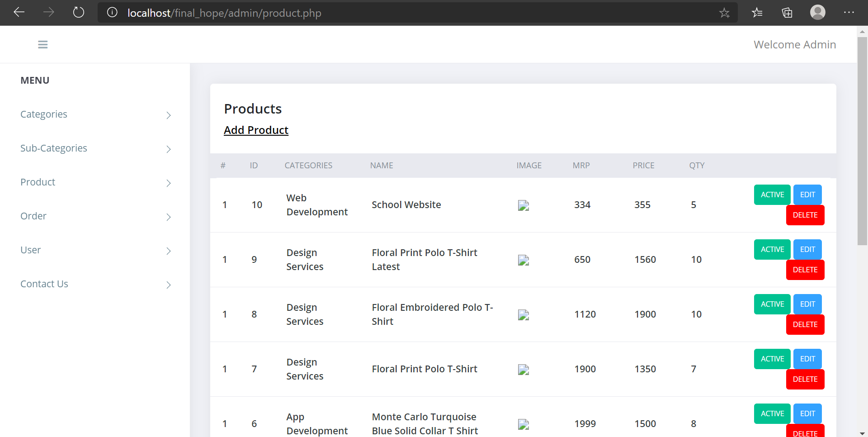Open the Contact Us menu item
Viewport: 868px width, 437px height.
click(x=44, y=284)
